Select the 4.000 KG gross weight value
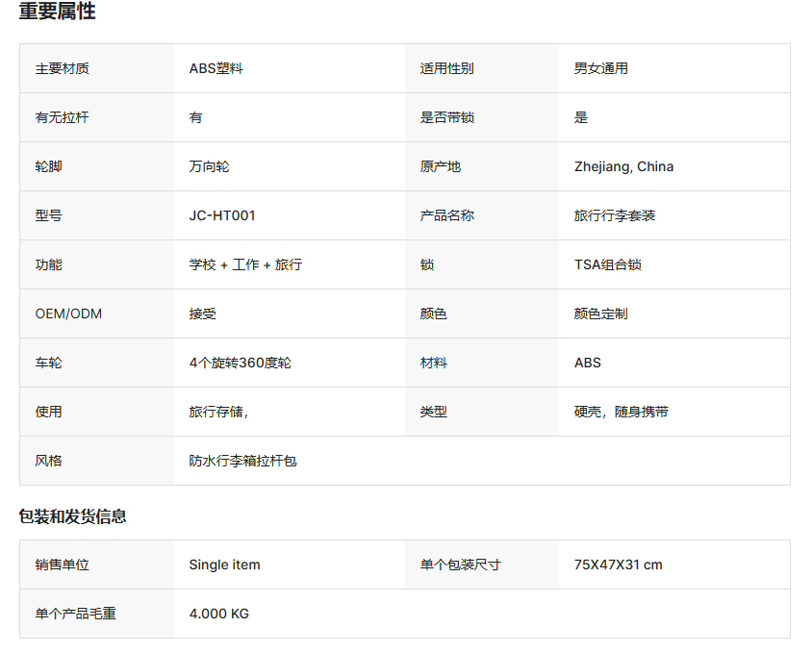This screenshot has height=653, width=812. [218, 614]
